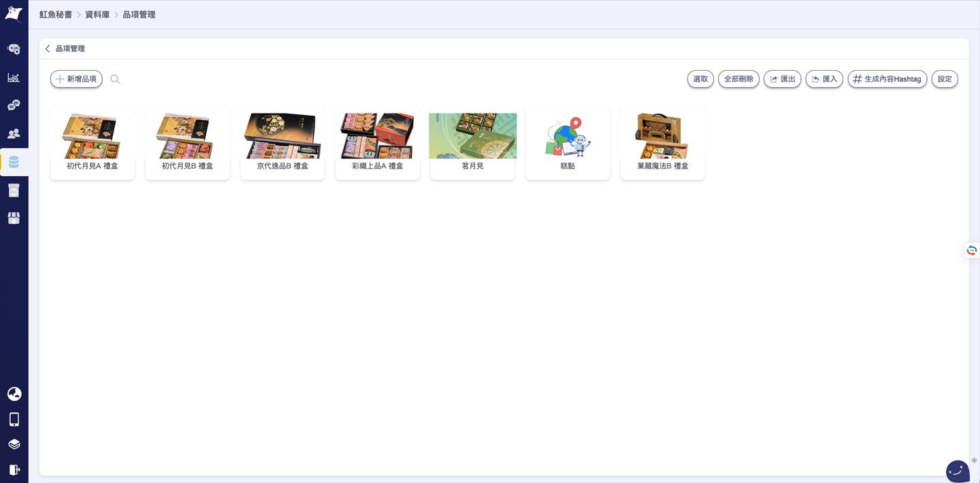Open the chat messages icon in sidebar
The width and height of the screenshot is (980, 483).
(x=14, y=105)
